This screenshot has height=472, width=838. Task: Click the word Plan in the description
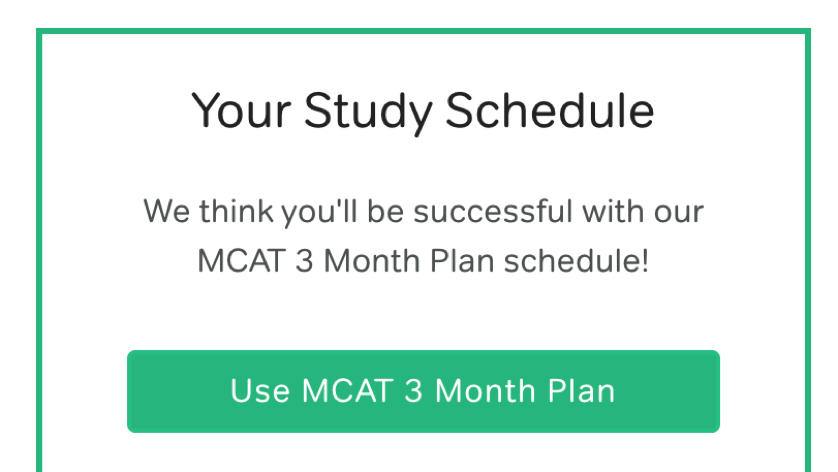(462, 261)
